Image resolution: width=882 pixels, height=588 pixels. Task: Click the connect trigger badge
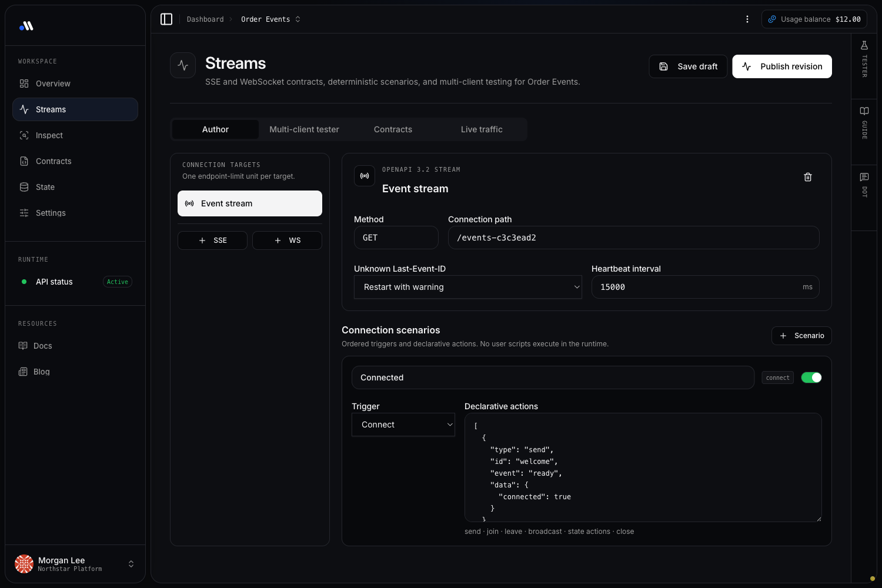click(x=778, y=377)
